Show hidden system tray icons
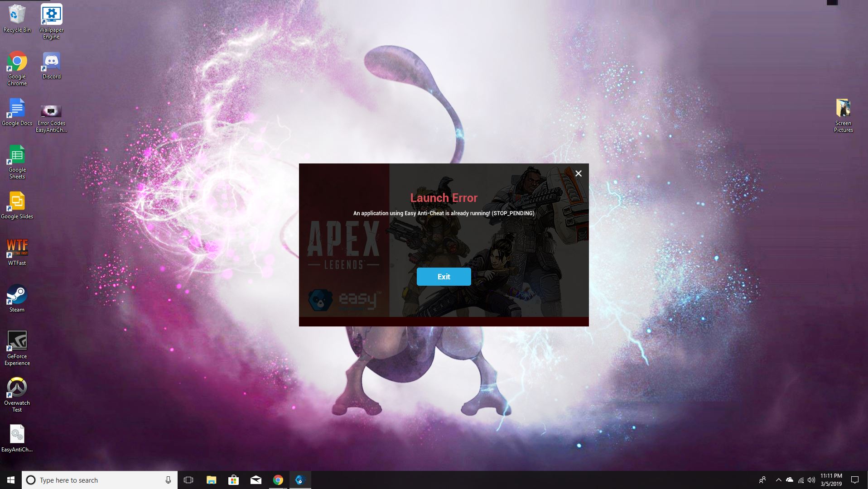The height and width of the screenshot is (489, 868). pyautogui.click(x=778, y=480)
